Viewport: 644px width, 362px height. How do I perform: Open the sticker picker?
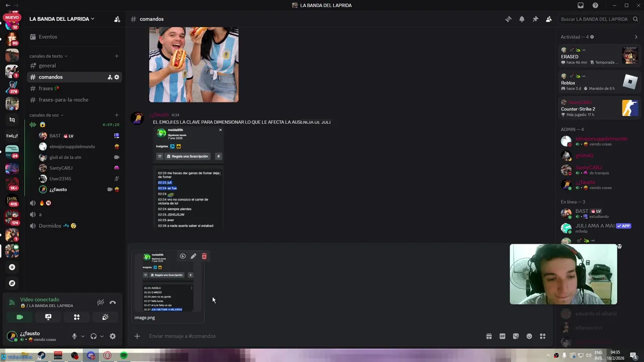(516, 336)
